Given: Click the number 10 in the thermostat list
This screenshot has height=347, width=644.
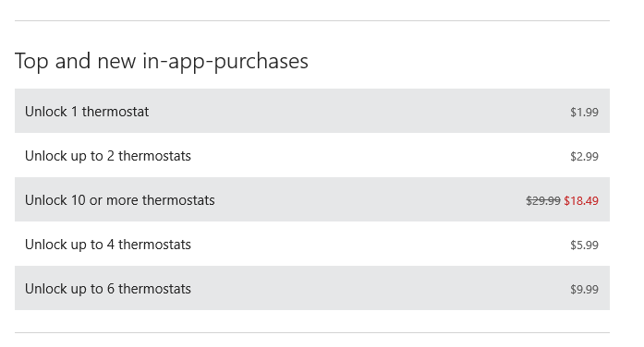Looking at the screenshot, I should click(x=78, y=200).
